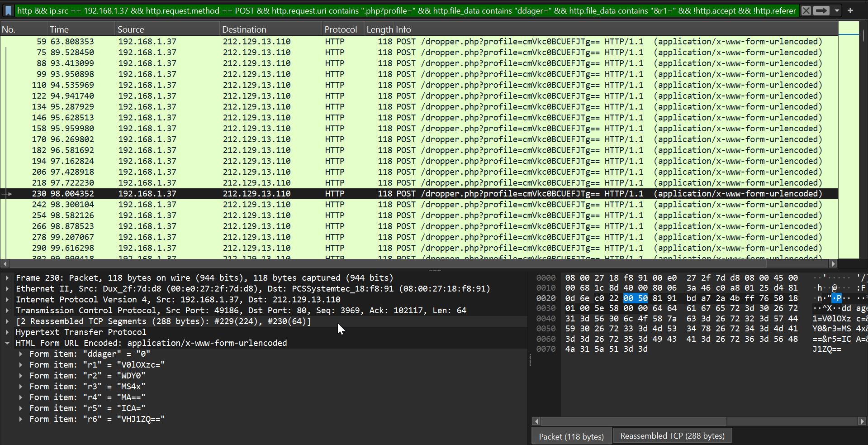
Task: Collapse HTML Form URL Encoded section
Action: (7, 343)
